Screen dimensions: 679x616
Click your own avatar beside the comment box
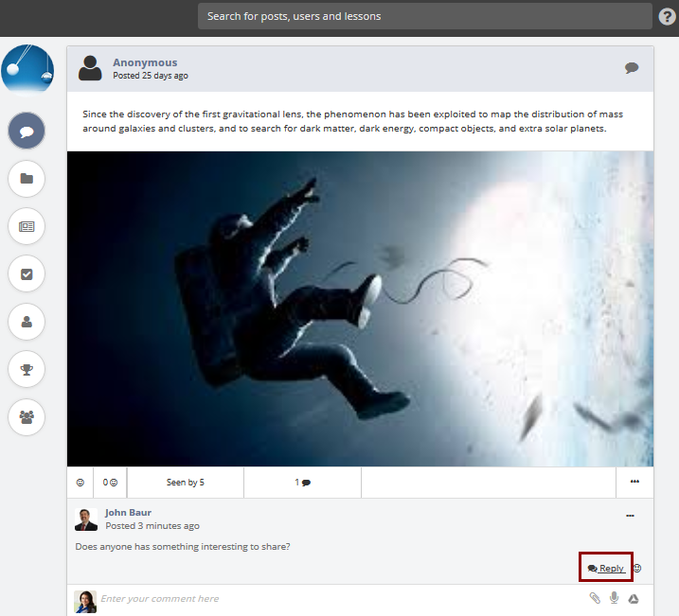[x=85, y=602]
